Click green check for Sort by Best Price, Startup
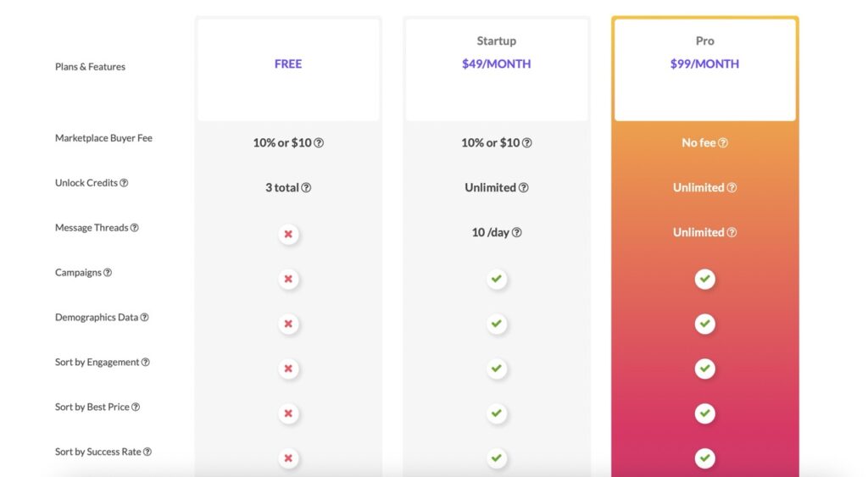 [x=497, y=413]
